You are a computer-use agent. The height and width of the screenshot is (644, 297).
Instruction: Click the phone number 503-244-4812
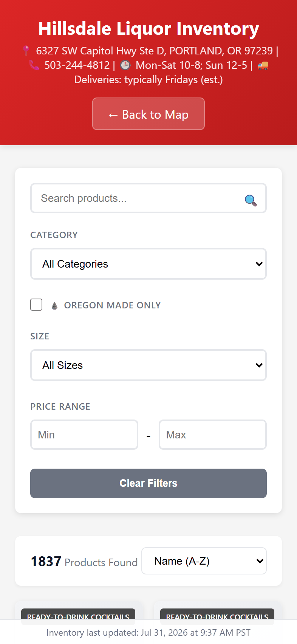pyautogui.click(x=77, y=65)
